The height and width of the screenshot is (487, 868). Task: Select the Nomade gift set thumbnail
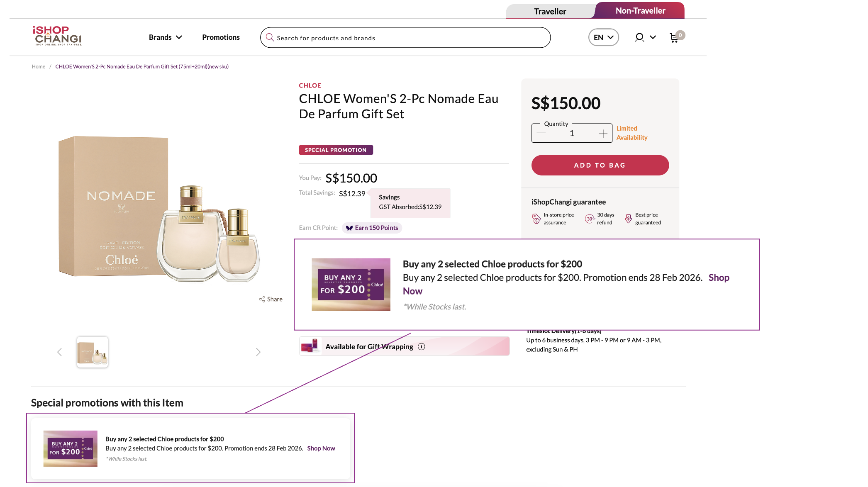(93, 352)
